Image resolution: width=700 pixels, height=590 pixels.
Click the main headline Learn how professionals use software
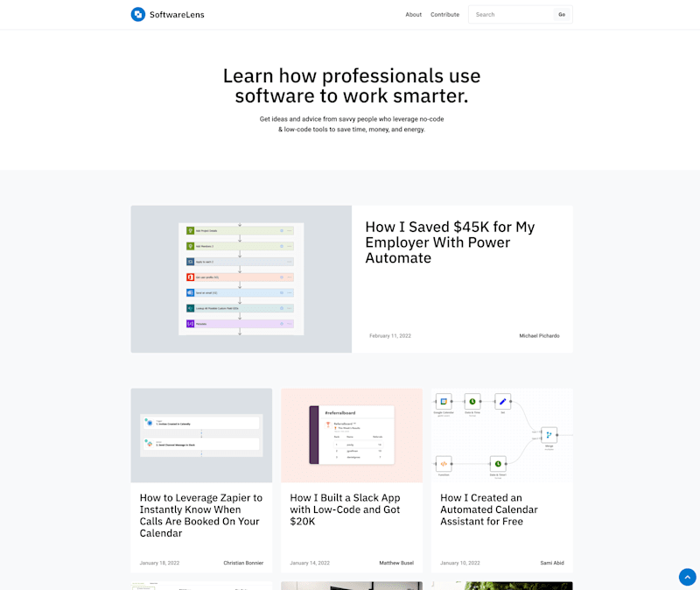point(352,86)
